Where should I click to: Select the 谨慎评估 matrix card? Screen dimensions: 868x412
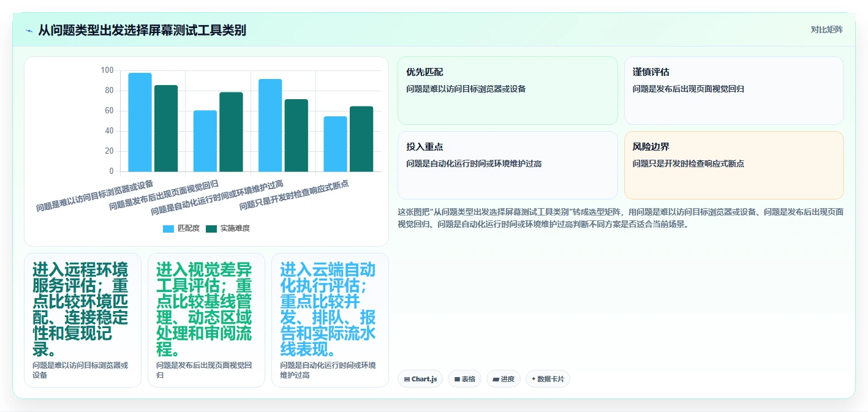[734, 91]
